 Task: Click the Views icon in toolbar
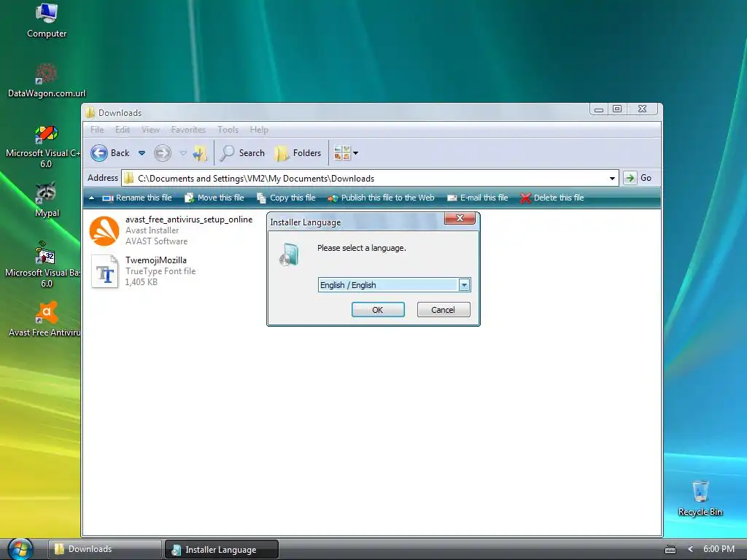[x=342, y=153]
